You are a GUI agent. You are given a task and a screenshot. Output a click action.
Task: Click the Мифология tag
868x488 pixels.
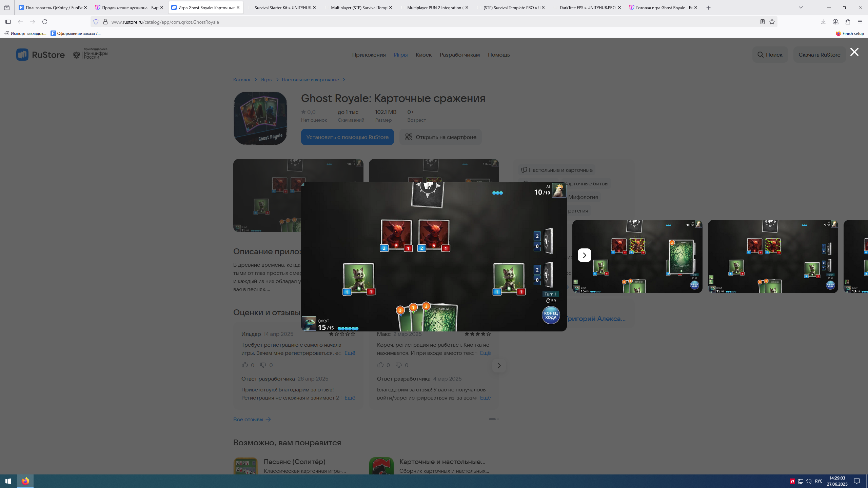pos(583,197)
